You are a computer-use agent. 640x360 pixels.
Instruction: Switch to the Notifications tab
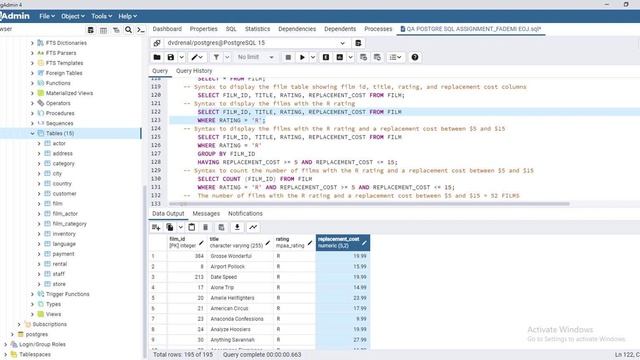(x=245, y=213)
